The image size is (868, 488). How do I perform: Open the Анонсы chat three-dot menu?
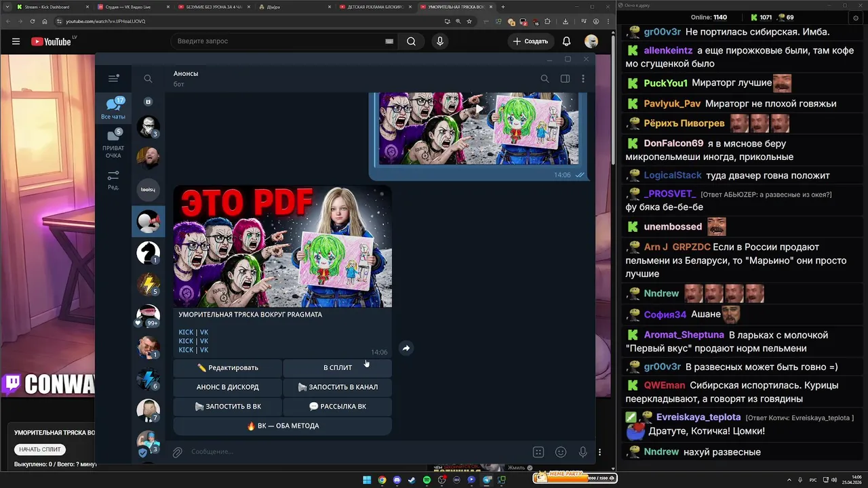(x=583, y=79)
